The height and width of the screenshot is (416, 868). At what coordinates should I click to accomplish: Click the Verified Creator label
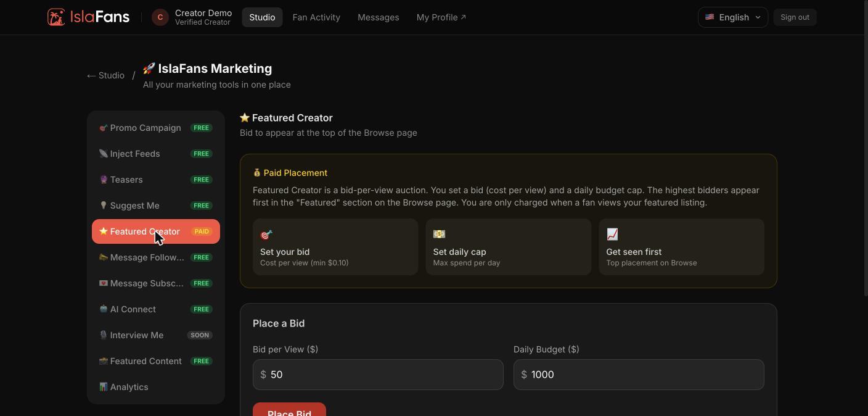203,22
